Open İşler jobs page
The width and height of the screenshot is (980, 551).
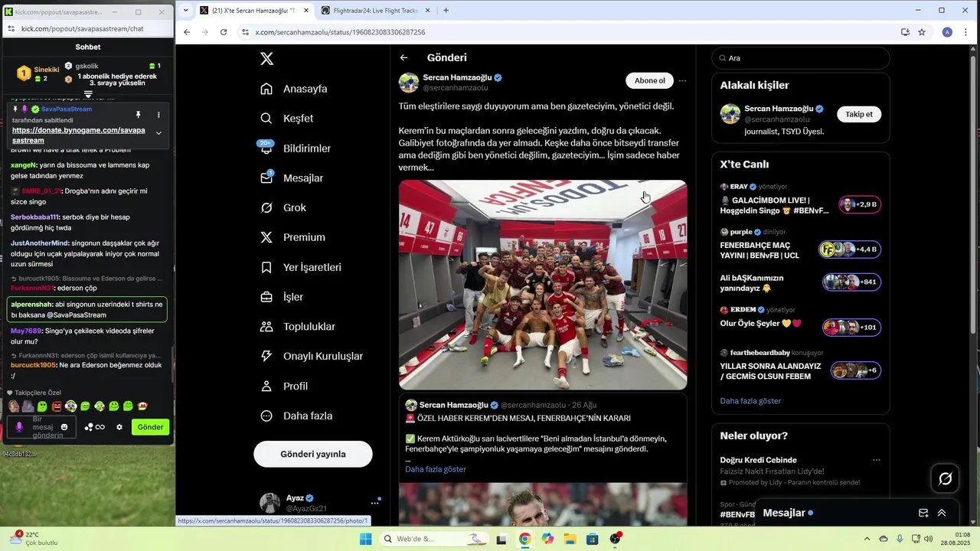282,297
